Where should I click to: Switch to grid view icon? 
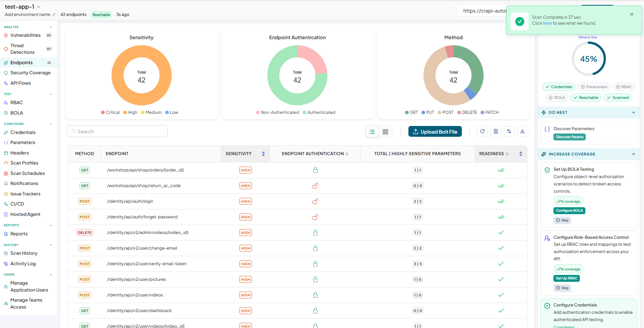click(385, 132)
